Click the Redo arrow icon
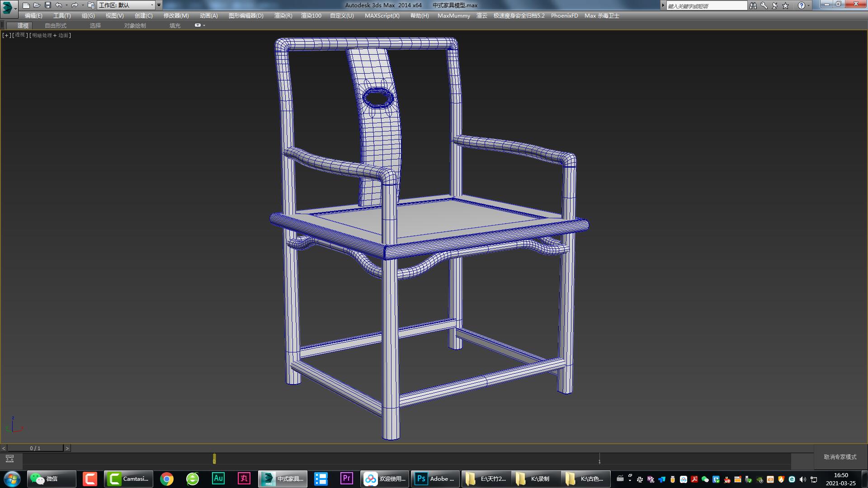 pyautogui.click(x=75, y=5)
